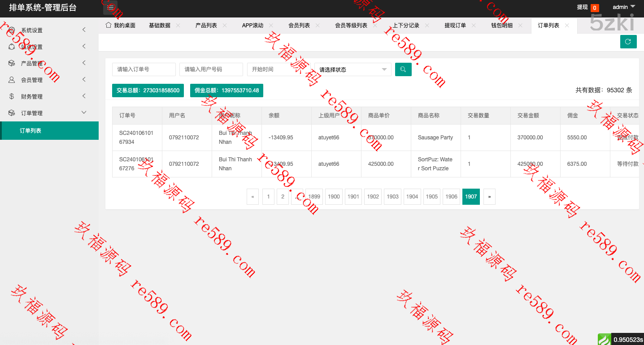Viewport: 644px width, 345px height.
Task: Close the APP滚动 tab
Action: [271, 26]
